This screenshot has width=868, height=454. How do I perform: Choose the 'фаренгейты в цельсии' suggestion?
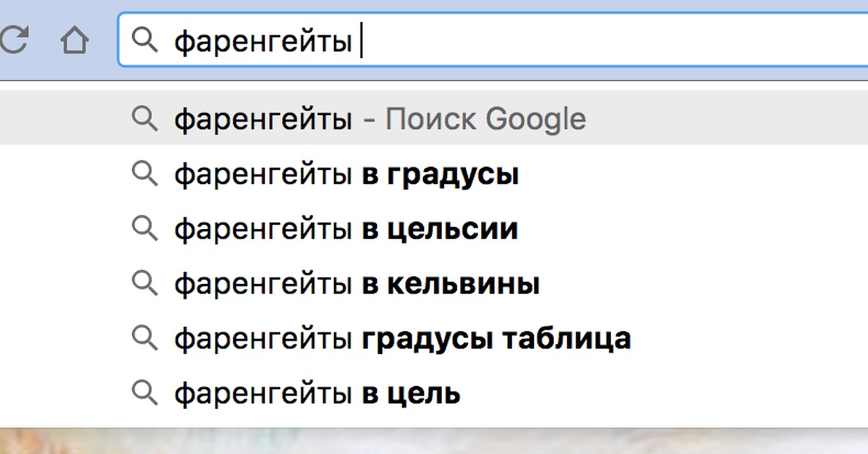346,228
